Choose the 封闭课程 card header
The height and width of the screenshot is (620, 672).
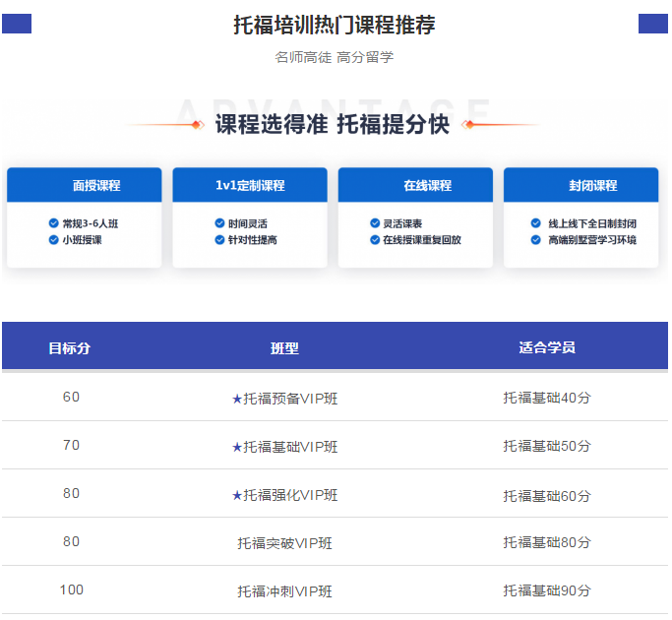click(581, 185)
